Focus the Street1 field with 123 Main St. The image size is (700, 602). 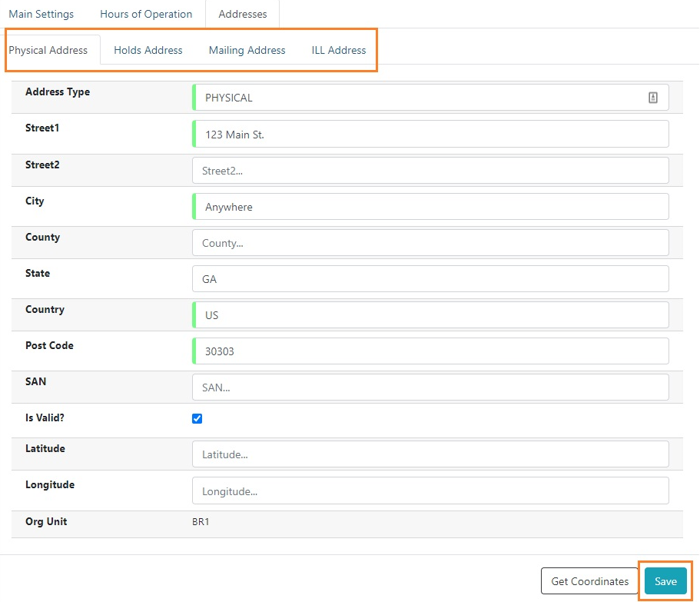(x=430, y=134)
